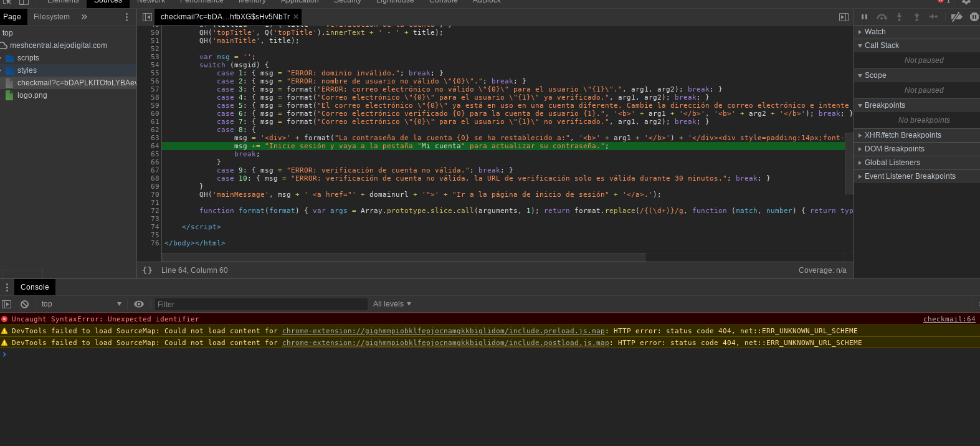
Task: Click the cloud icon beside meshcentral domain
Action: [4, 45]
